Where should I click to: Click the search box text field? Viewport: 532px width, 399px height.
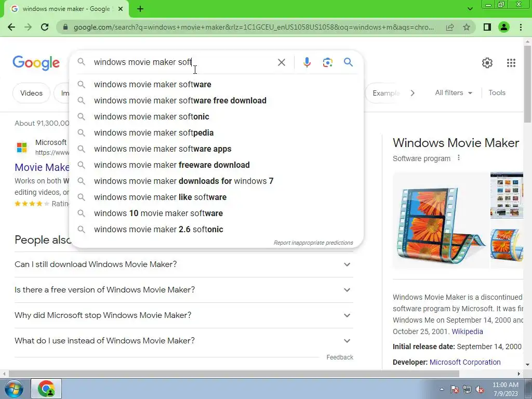pos(183,62)
